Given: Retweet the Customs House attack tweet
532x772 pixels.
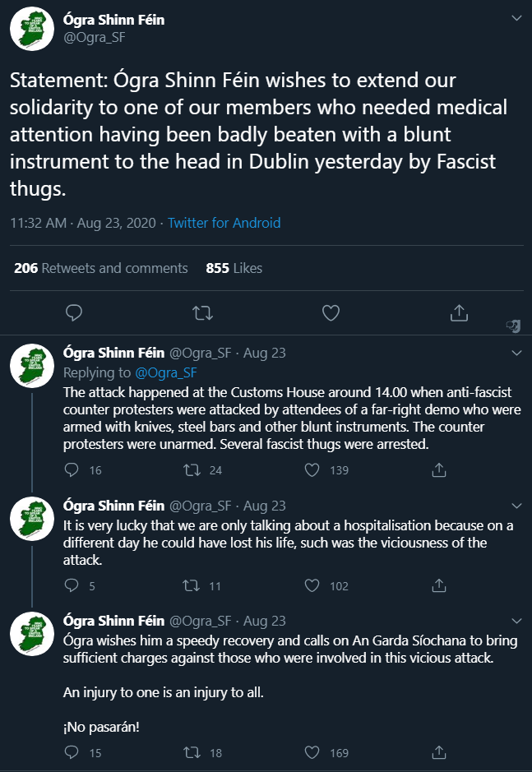Looking at the screenshot, I should (192, 470).
